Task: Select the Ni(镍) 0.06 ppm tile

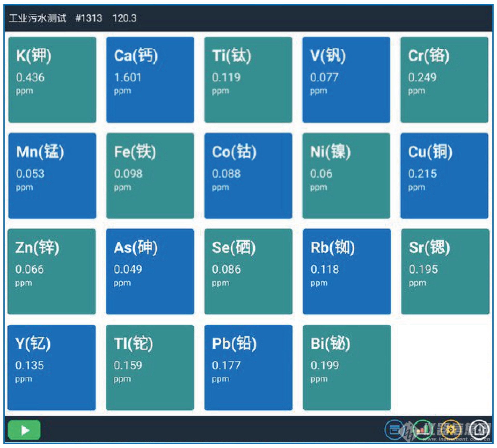Action: click(346, 176)
